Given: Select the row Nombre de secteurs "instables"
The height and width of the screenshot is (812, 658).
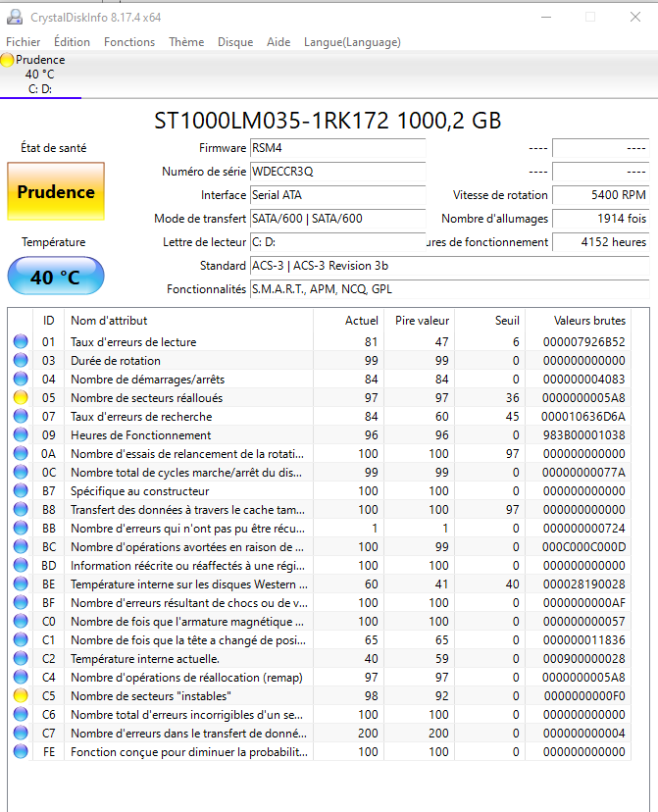Looking at the screenshot, I should point(320,696).
